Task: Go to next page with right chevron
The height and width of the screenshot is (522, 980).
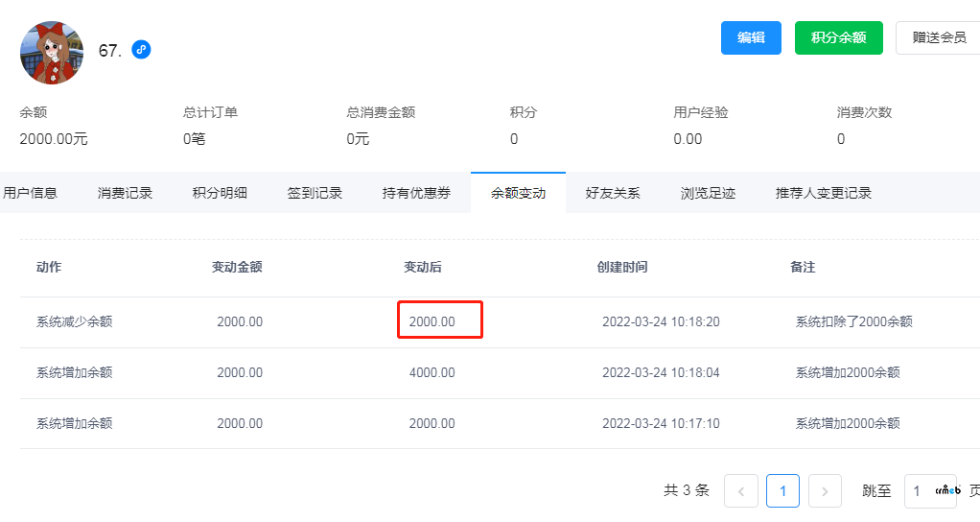Action: (825, 490)
